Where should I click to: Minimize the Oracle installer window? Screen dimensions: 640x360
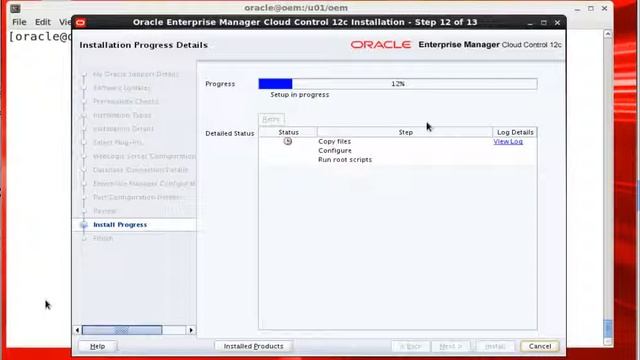530,23
